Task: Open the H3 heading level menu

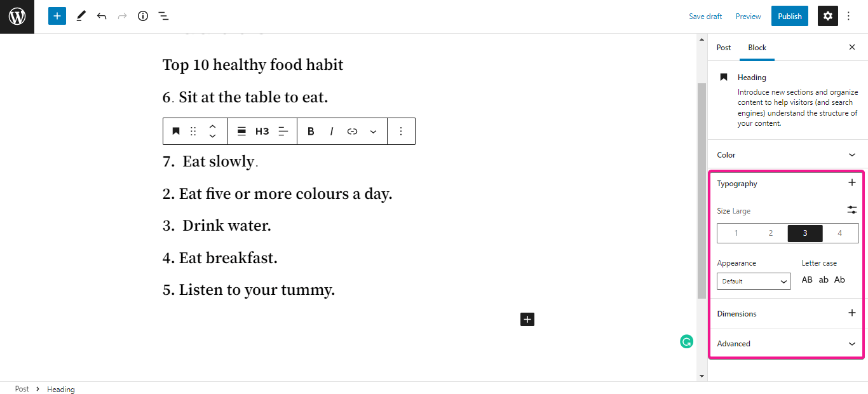Action: point(262,131)
